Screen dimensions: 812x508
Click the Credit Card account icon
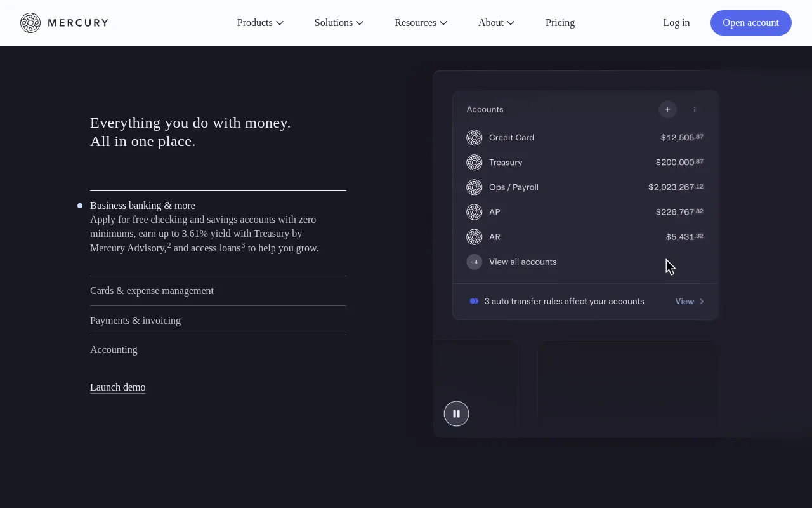coord(475,138)
